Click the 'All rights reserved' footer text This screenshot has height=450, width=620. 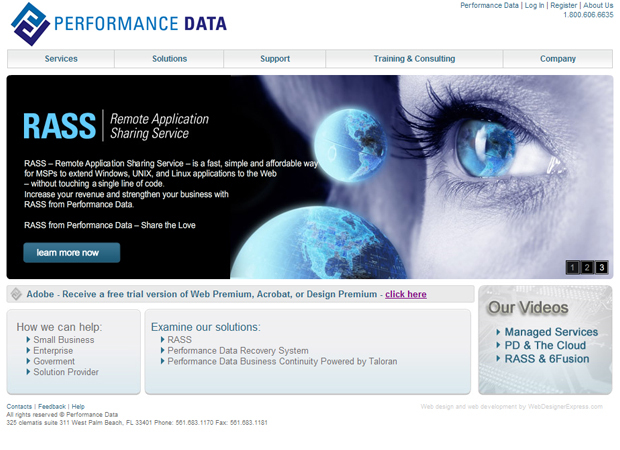click(62, 414)
